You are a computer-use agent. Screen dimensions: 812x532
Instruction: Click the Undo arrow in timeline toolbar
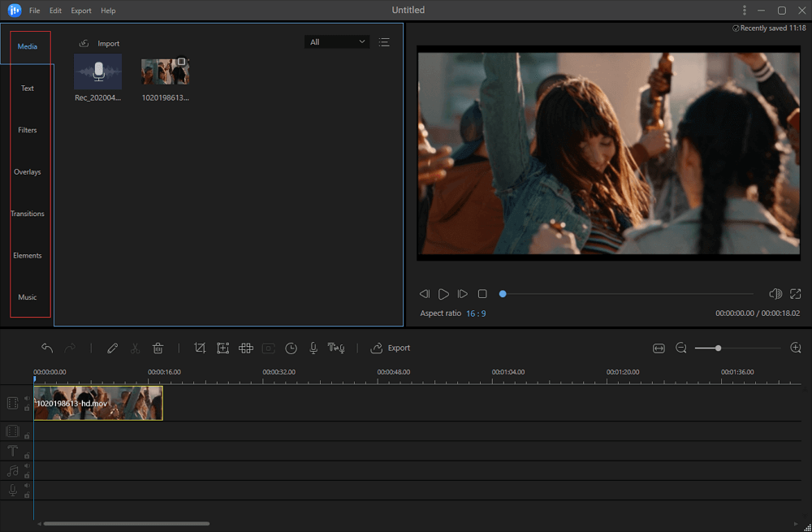(x=47, y=348)
